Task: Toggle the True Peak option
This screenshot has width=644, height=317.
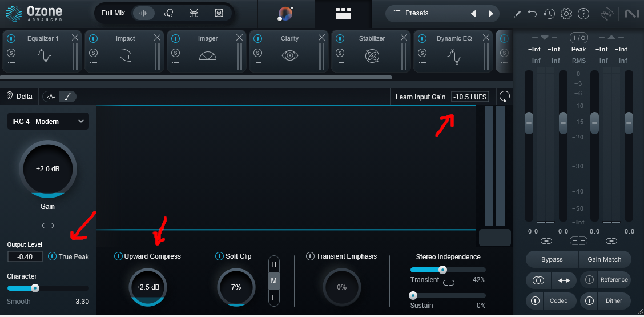Action: click(x=53, y=256)
